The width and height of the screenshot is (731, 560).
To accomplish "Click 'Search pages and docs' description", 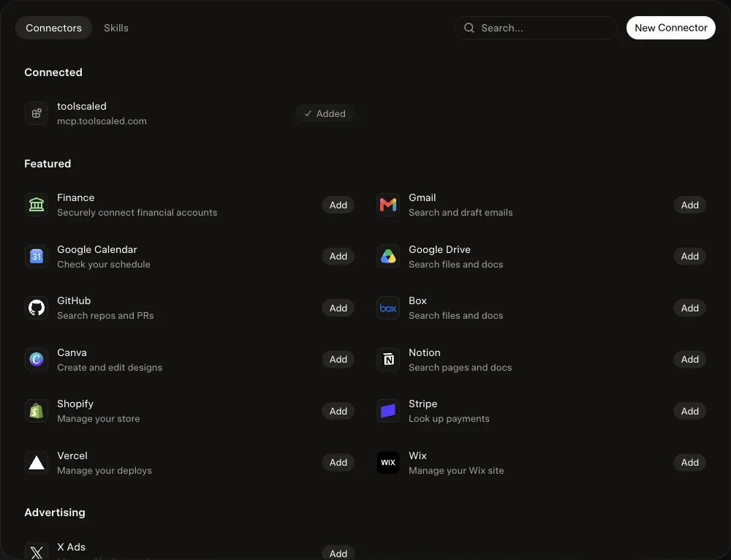I will pos(460,368).
